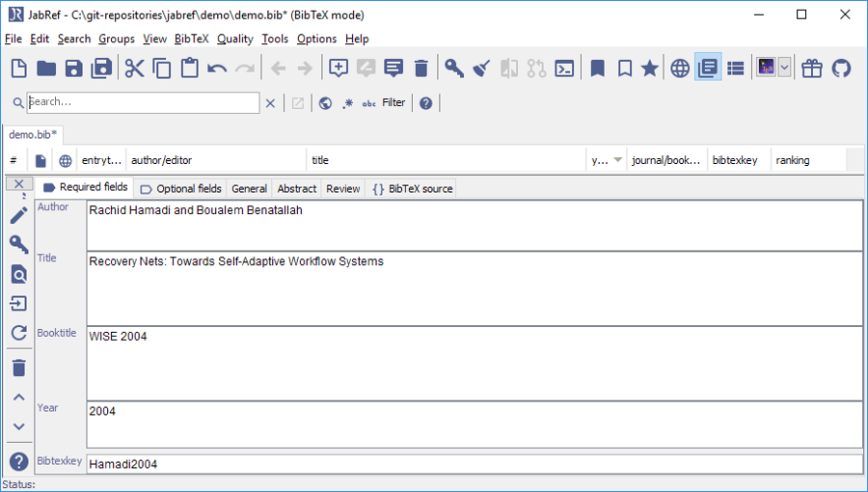Open the Abstract tab
The width and height of the screenshot is (868, 492).
[x=297, y=189]
